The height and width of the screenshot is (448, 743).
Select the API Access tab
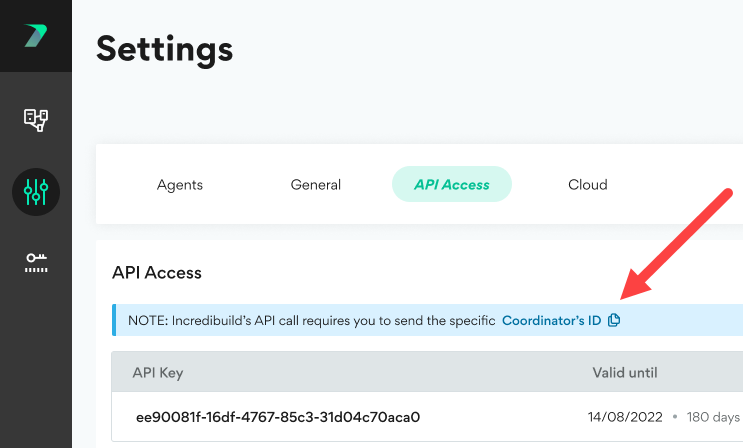pyautogui.click(x=451, y=185)
